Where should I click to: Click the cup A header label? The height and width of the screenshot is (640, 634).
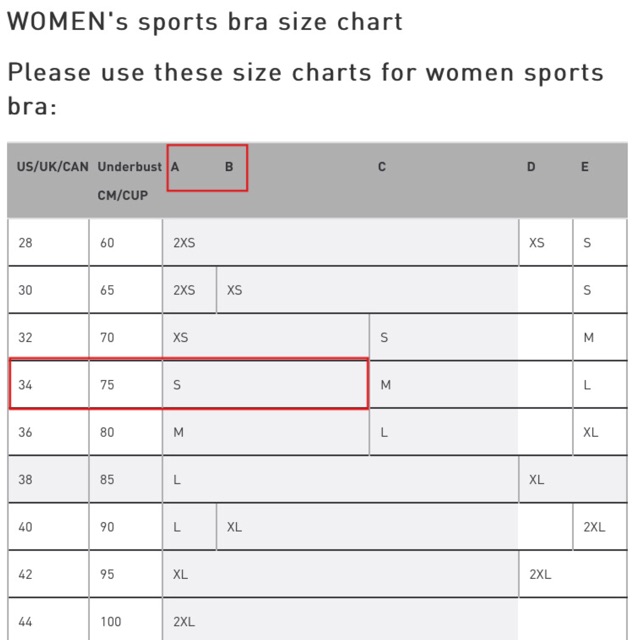click(175, 167)
